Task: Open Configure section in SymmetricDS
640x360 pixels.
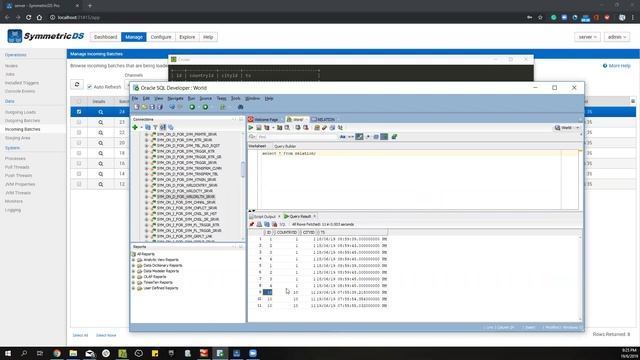Action: click(x=161, y=37)
